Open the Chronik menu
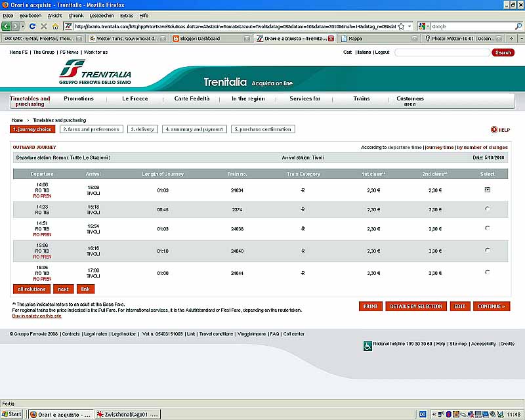The height and width of the screenshot is (420, 525). tap(76, 15)
